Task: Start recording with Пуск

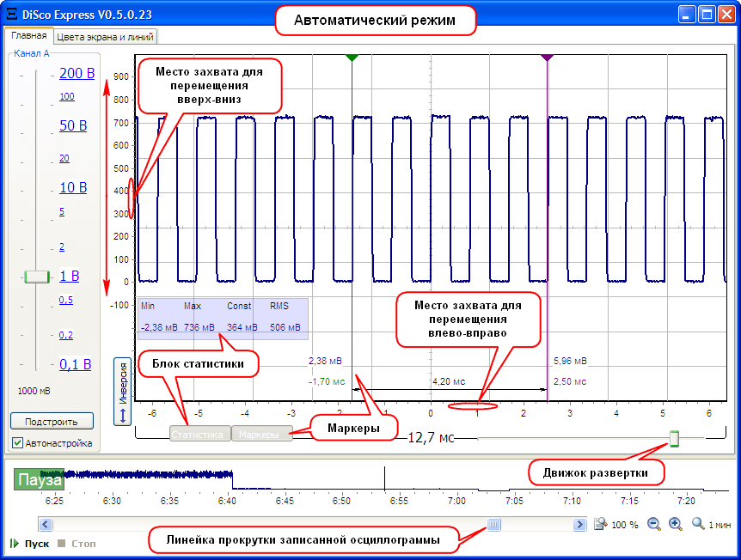Action: (30, 544)
